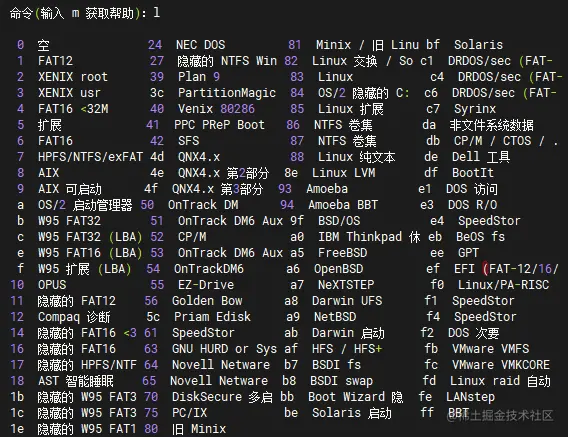Click "QNX4.x 第3部分" entry
Screen dimensions: 568x437
[x=218, y=189]
